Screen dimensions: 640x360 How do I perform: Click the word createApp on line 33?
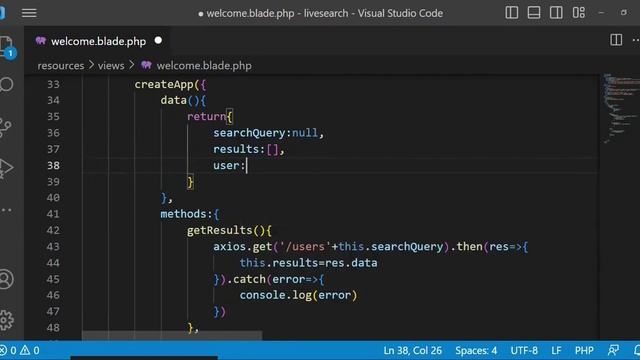coord(164,84)
